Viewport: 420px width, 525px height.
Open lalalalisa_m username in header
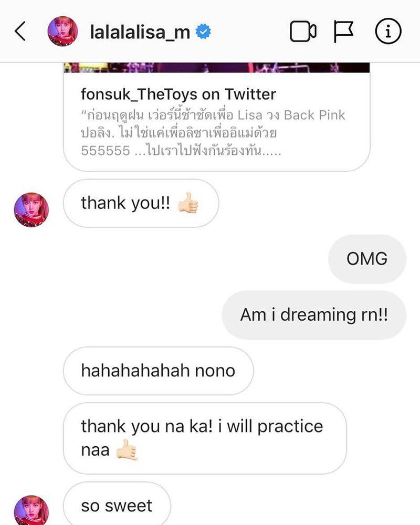[140, 32]
